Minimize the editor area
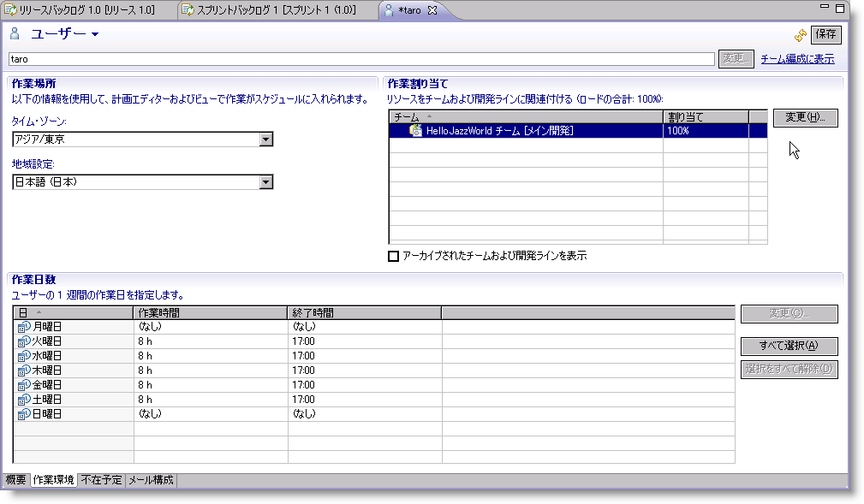The width and height of the screenshot is (864, 504). click(825, 7)
